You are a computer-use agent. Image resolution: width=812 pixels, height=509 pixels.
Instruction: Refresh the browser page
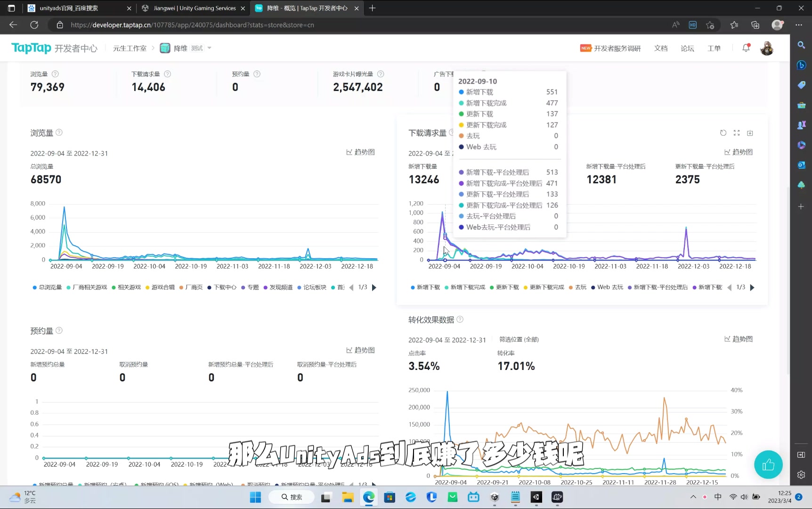[x=34, y=25]
